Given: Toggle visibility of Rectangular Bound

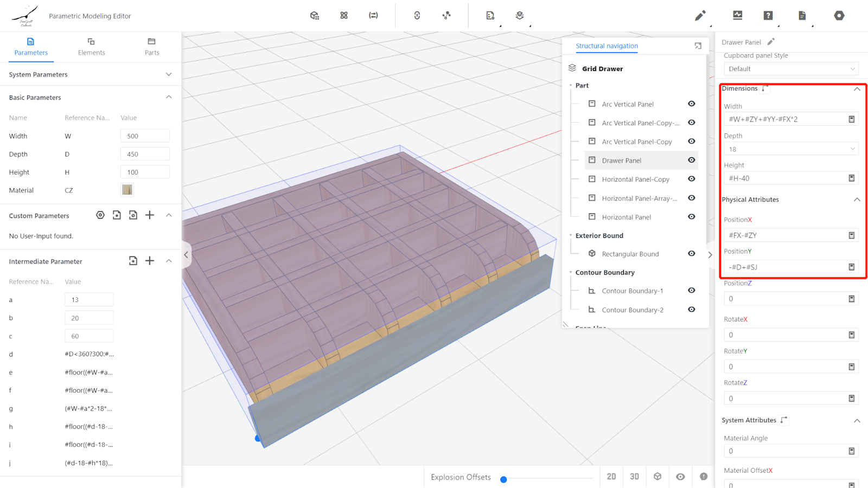Looking at the screenshot, I should coord(691,254).
